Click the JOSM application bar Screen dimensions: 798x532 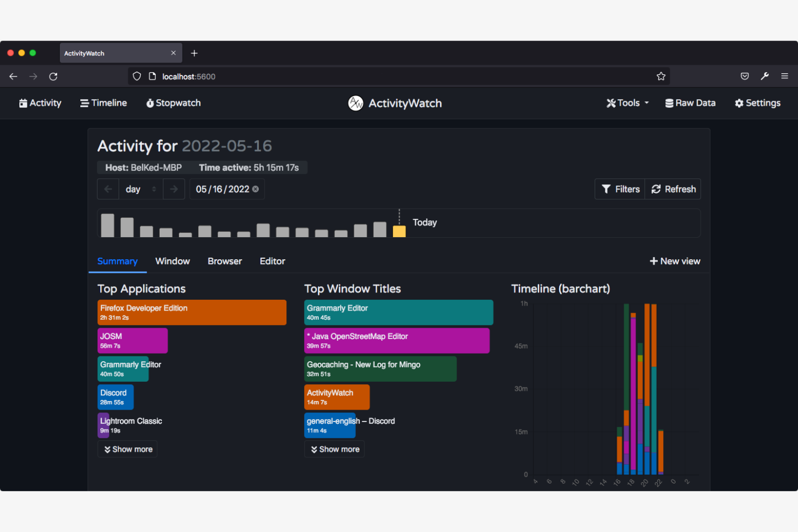point(133,341)
